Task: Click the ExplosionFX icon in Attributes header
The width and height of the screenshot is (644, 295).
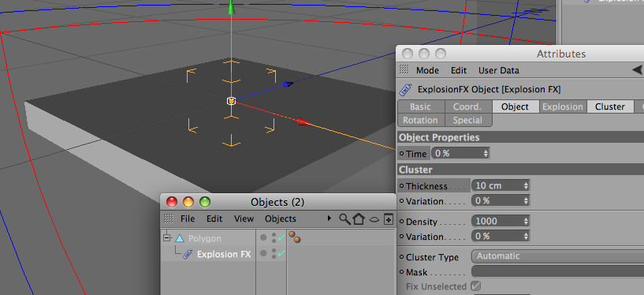Action: [x=405, y=89]
